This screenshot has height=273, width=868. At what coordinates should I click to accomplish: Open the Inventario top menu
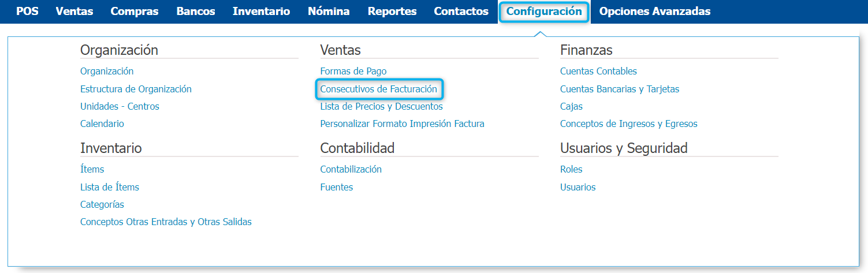click(x=262, y=12)
